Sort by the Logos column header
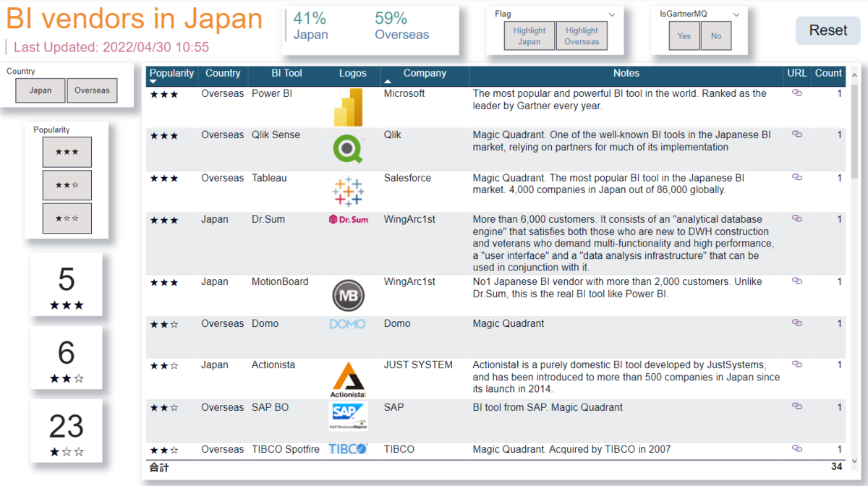Viewport: 868px width, 486px height. click(x=353, y=73)
